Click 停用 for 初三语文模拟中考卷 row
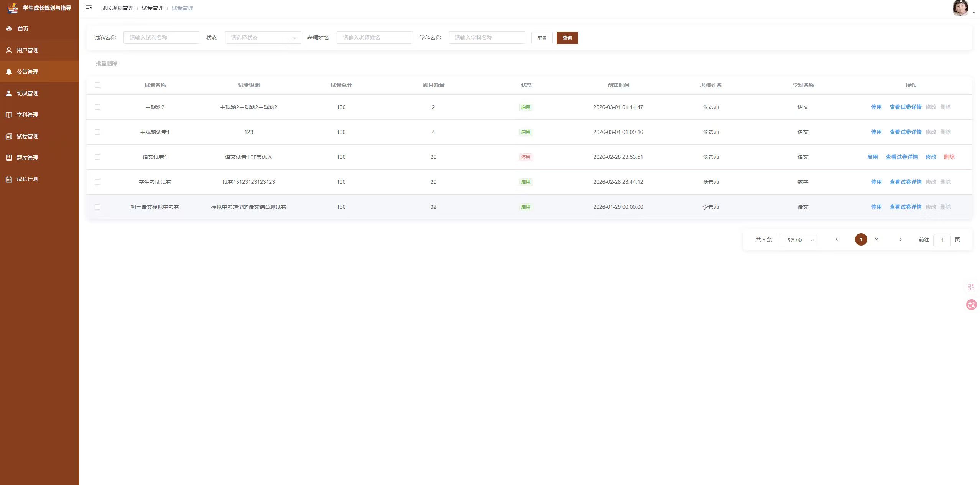Image resolution: width=980 pixels, height=485 pixels. (876, 207)
